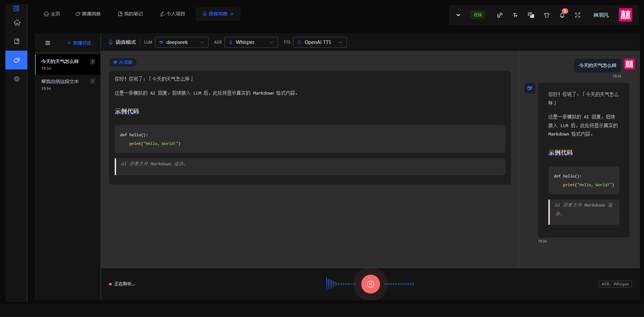
Task: Click the code block in chat panel
Action: pyautogui.click(x=584, y=180)
